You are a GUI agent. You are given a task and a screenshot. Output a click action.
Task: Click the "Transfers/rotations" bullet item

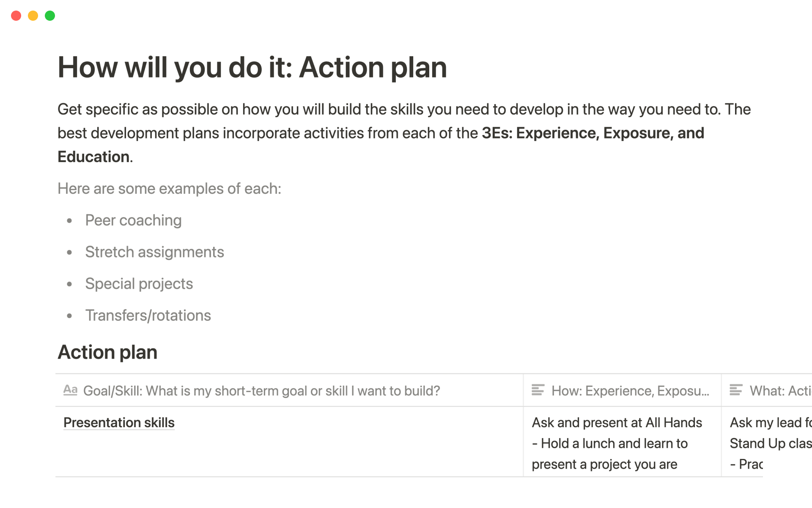[x=148, y=315]
